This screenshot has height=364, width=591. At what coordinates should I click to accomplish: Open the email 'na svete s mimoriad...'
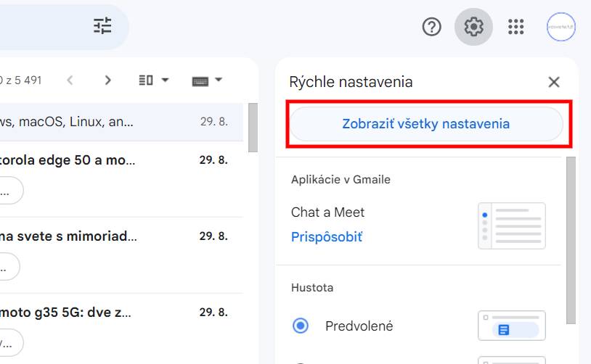121,255
